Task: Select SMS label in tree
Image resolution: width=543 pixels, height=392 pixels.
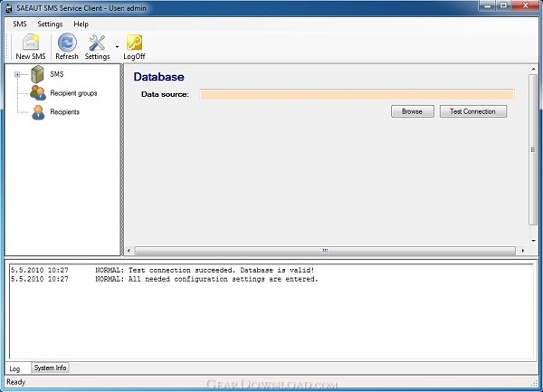Action: click(57, 74)
